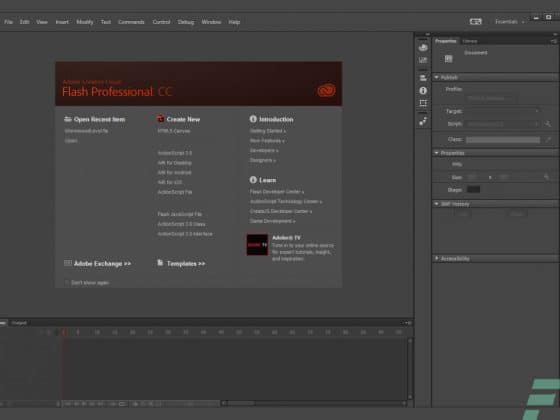Click the Stage color swatch
The width and height of the screenshot is (560, 420).
(x=474, y=190)
